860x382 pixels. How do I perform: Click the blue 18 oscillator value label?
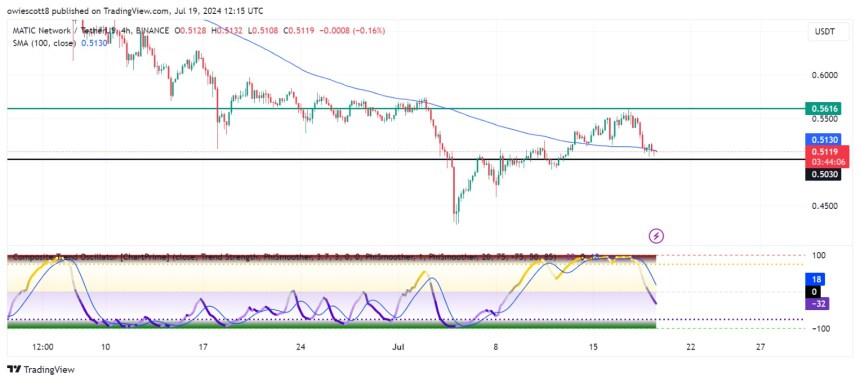(x=814, y=280)
